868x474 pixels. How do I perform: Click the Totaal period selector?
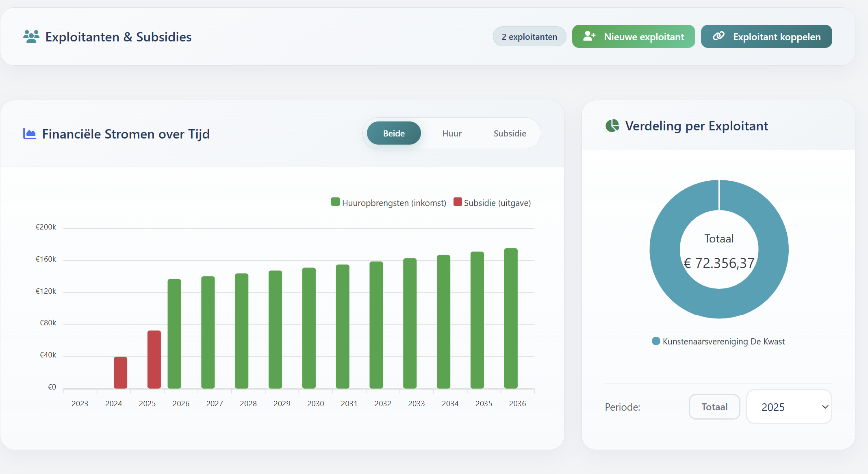tap(714, 407)
